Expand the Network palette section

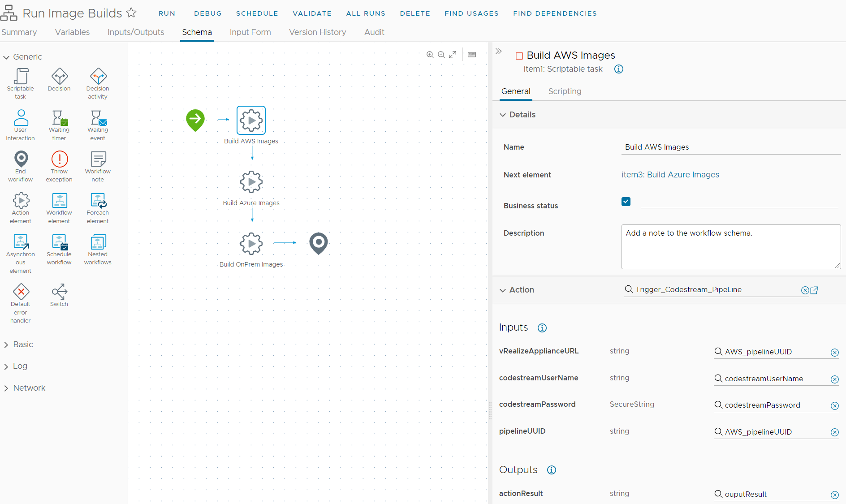pos(7,388)
